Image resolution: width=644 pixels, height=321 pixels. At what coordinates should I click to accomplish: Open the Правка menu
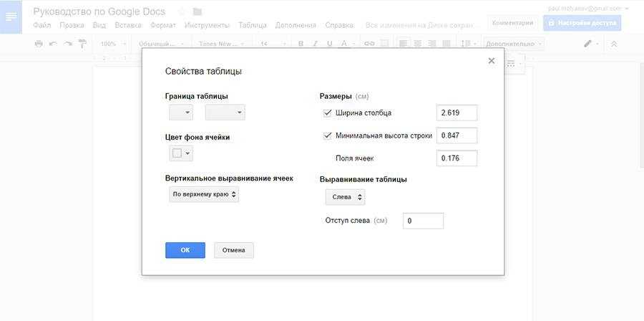point(72,25)
